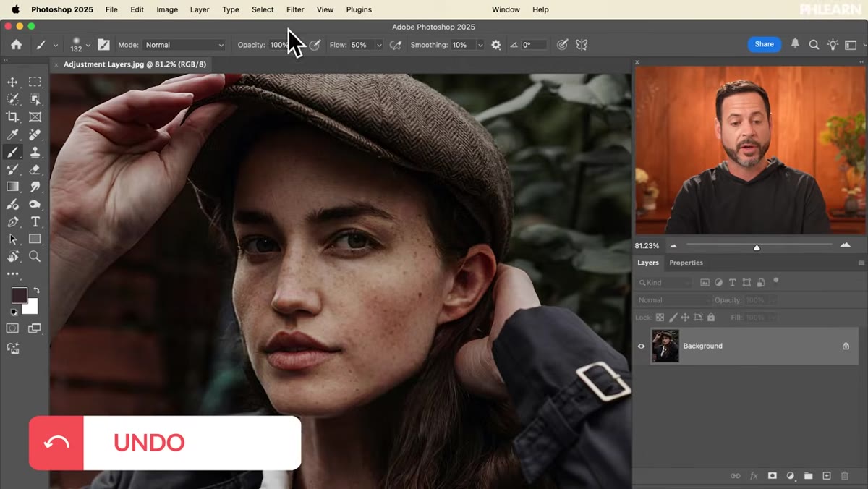Select the Object Selection tool
The image size is (868, 489).
[x=35, y=100]
